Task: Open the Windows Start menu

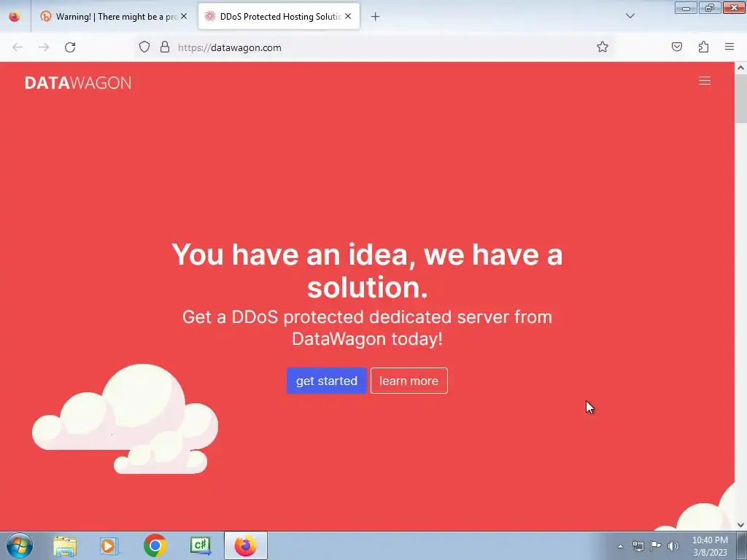Action: tap(20, 545)
